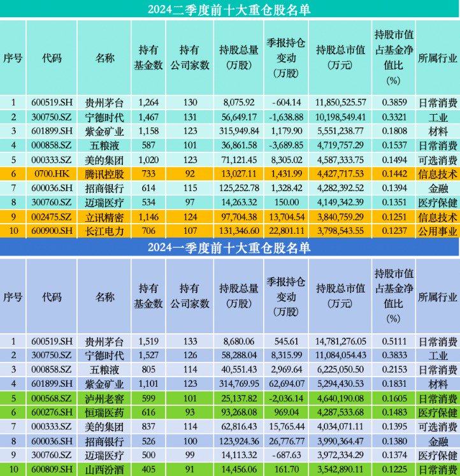Image resolution: width=460 pixels, height=476 pixels.
Task: Select Q2 ratio "0.3859"
Action: [394, 103]
